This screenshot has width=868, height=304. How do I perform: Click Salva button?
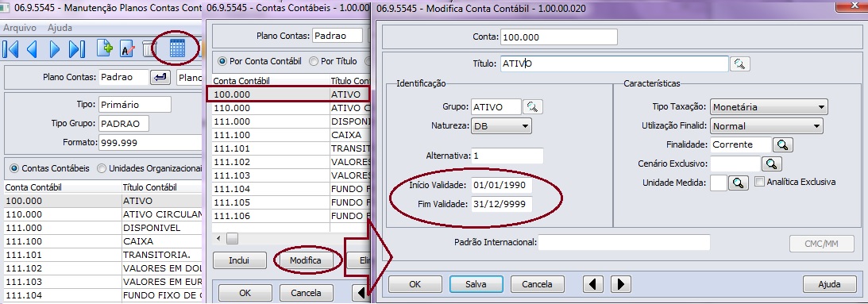pos(476,284)
